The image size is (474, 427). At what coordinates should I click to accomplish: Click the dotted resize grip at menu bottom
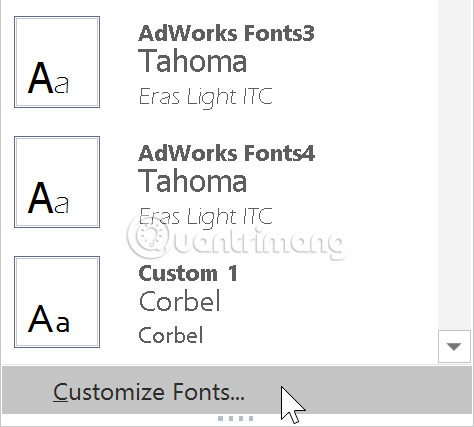click(x=236, y=418)
